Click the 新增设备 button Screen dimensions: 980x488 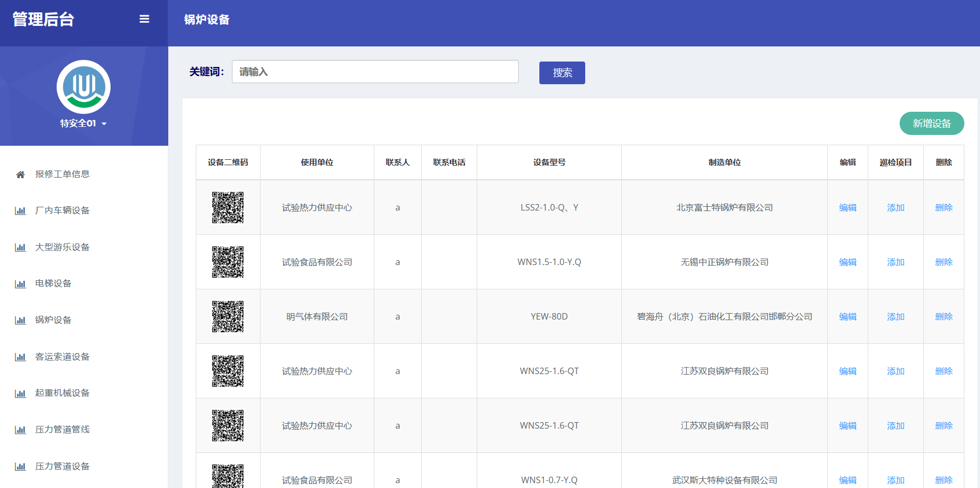pyautogui.click(x=931, y=124)
